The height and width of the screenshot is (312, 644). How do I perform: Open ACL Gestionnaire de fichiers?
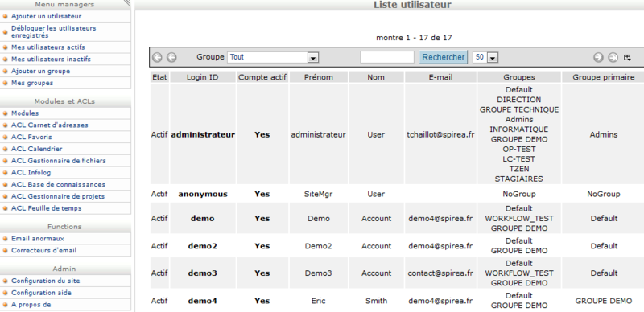click(58, 161)
